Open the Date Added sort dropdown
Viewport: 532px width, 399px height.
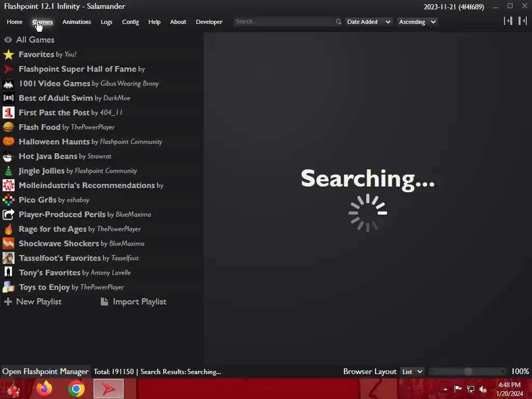(368, 22)
